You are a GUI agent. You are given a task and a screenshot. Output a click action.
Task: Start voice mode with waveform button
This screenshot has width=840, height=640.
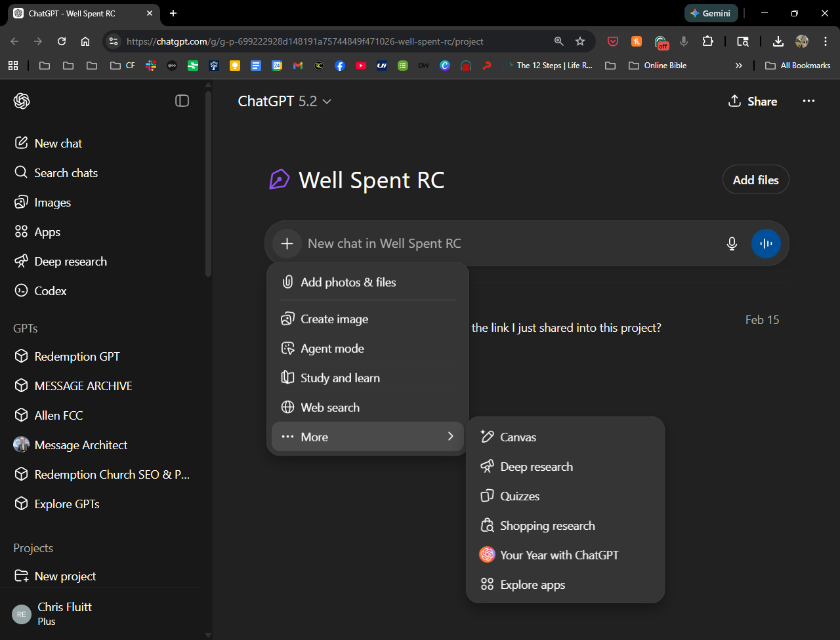coord(766,244)
